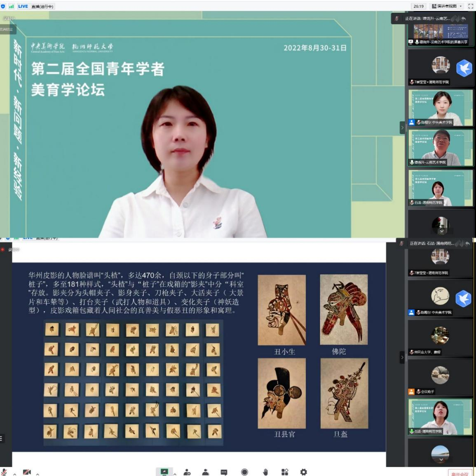This screenshot has width=476, height=476.
Task: Click blue bird hexagon icon in lower window
Action: [463, 299]
